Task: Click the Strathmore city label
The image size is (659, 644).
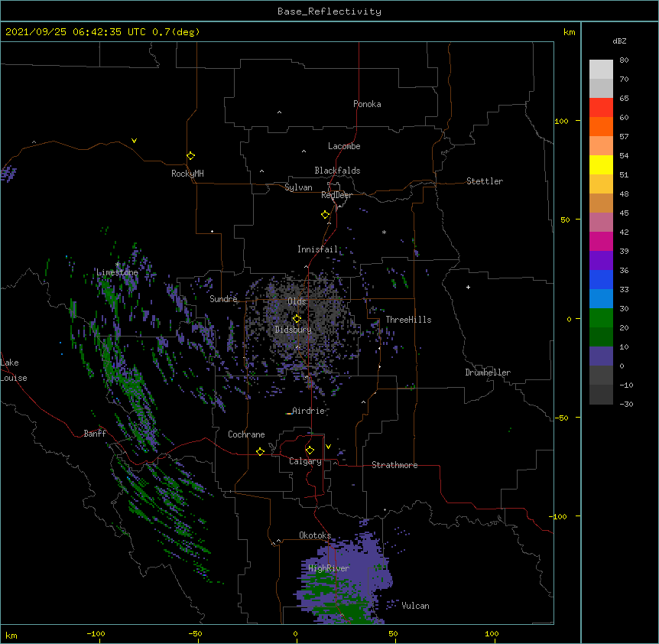Action: pos(394,465)
